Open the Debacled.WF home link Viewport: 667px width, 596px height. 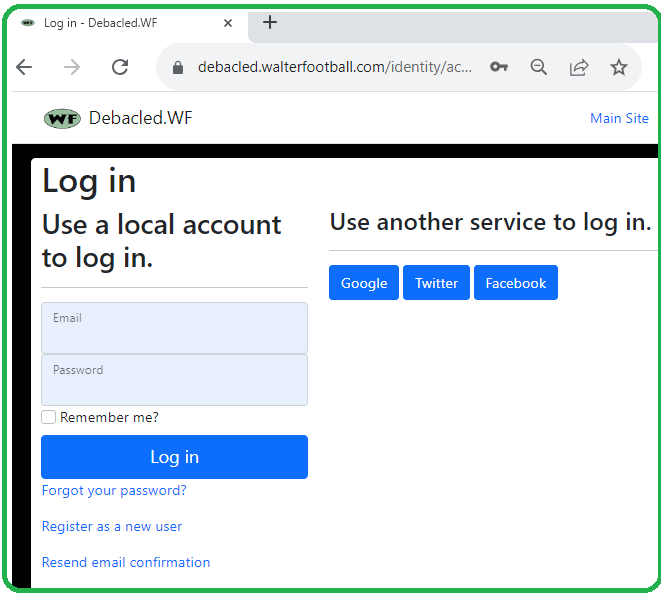[x=140, y=118]
